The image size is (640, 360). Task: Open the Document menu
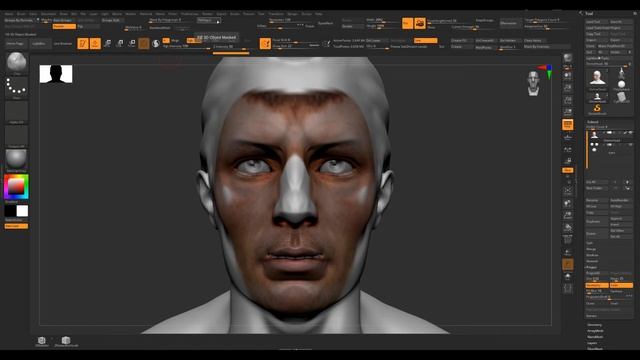tap(49, 13)
